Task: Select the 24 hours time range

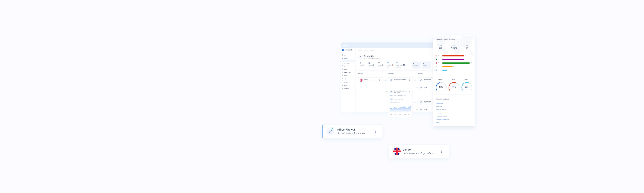Action: click(x=401, y=99)
